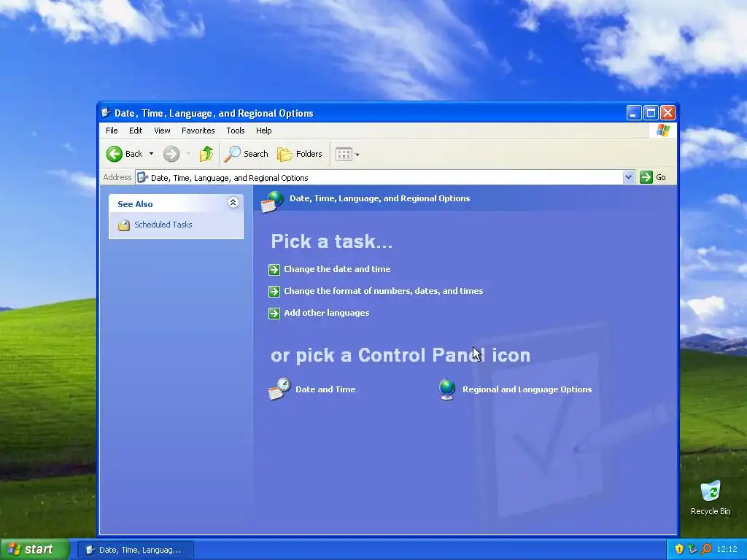Click the magnifier tray icon
The image size is (747, 560).
click(706, 549)
